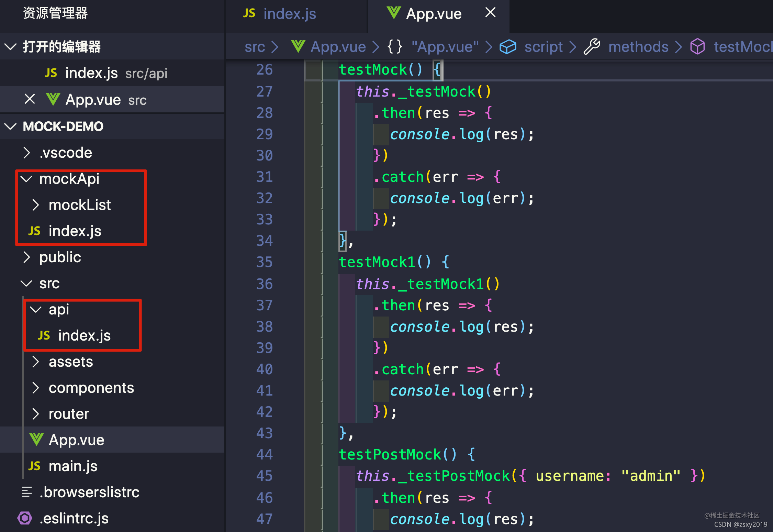Click the purple cube icon before testMock

point(697,46)
